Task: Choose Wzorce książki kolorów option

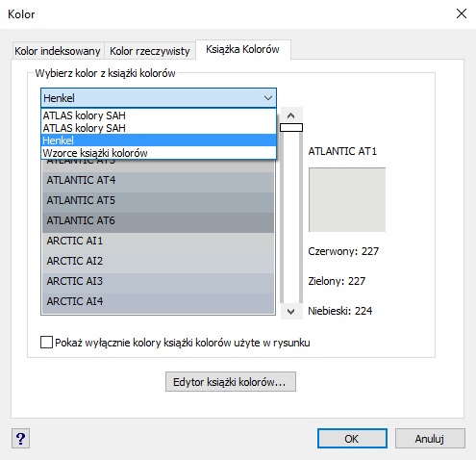Action: click(159, 153)
